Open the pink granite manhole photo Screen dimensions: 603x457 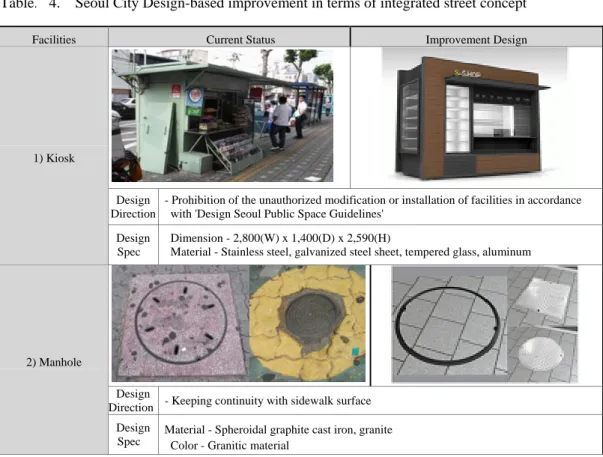[x=180, y=323]
